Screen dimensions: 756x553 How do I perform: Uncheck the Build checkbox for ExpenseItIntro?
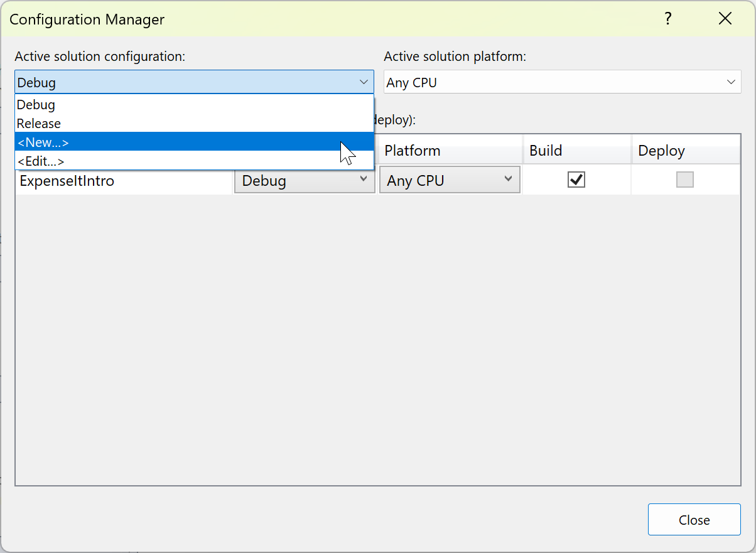pos(576,180)
